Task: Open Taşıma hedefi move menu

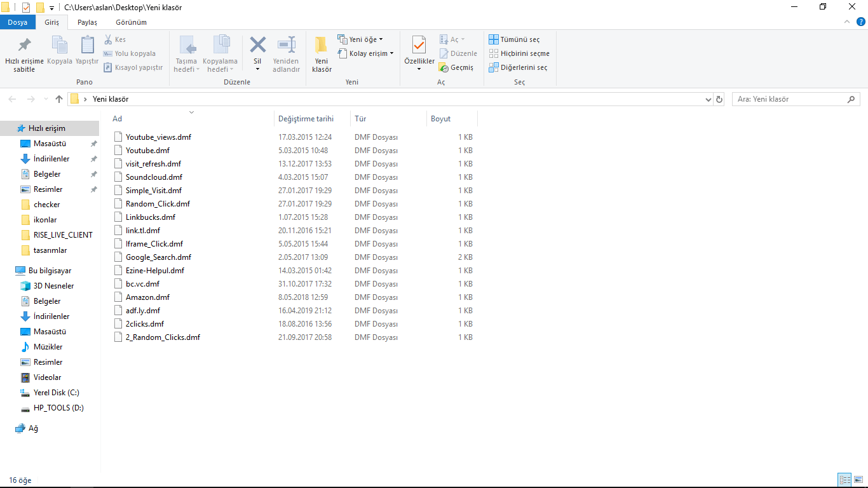Action: (187, 54)
